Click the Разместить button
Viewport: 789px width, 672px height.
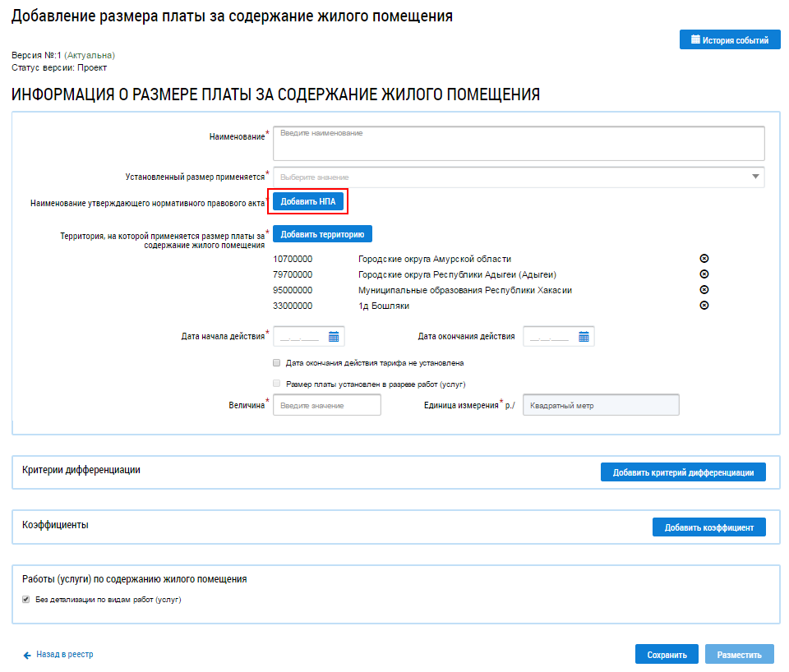[x=739, y=655]
